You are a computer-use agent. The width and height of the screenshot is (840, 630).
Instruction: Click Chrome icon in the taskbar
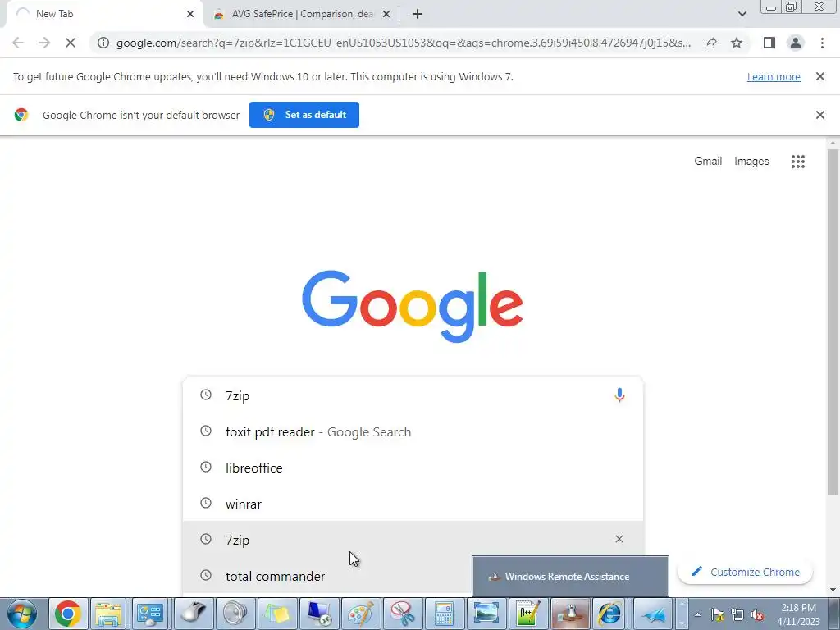click(x=67, y=614)
